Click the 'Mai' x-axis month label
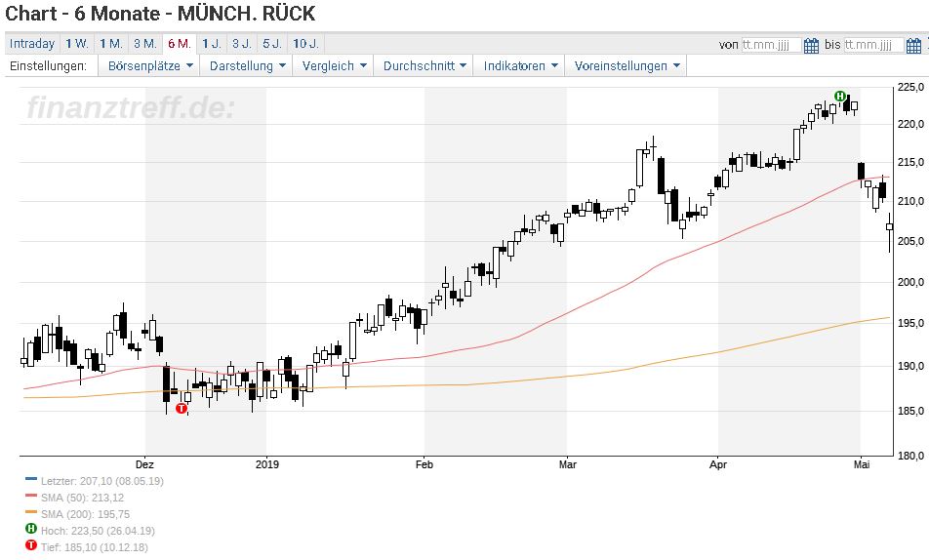This screenshot has height=560, width=929. tap(862, 464)
